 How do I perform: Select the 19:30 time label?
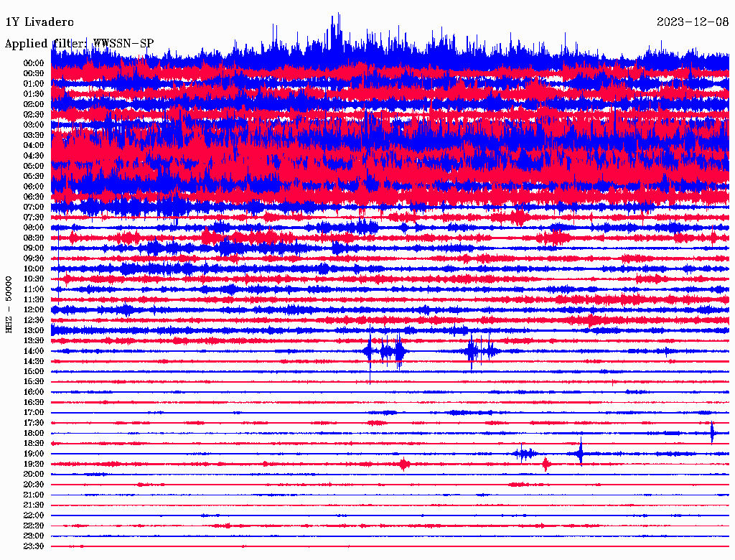(x=33, y=465)
